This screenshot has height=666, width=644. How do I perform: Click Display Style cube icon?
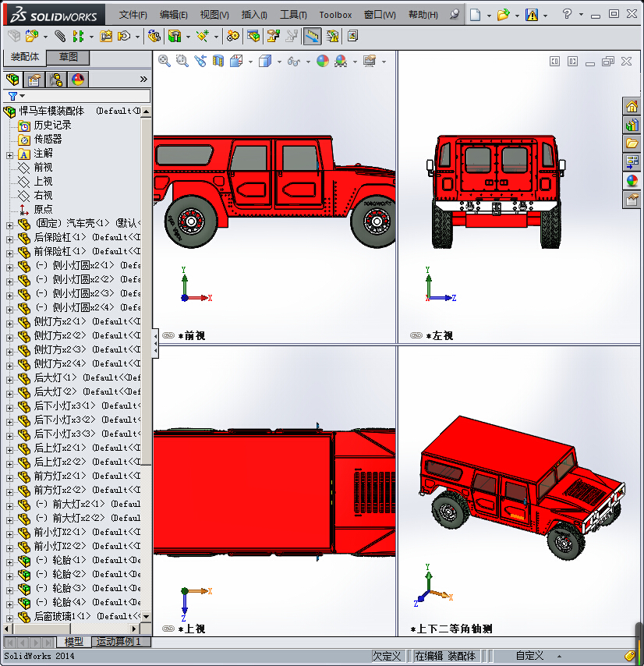[265, 61]
